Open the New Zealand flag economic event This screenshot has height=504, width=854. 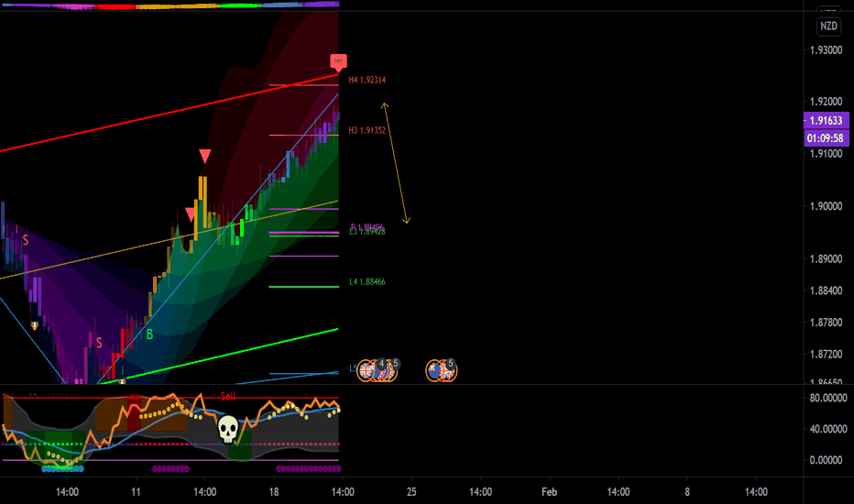(434, 370)
